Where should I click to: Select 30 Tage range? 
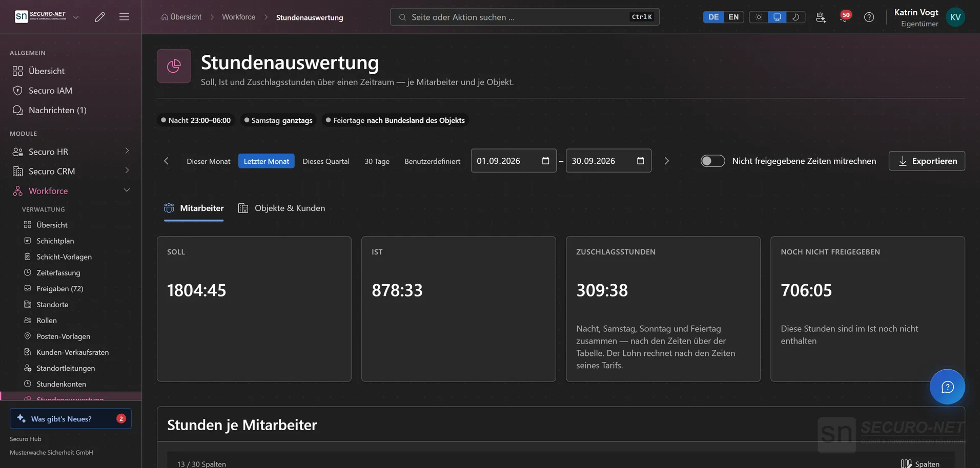coord(377,161)
